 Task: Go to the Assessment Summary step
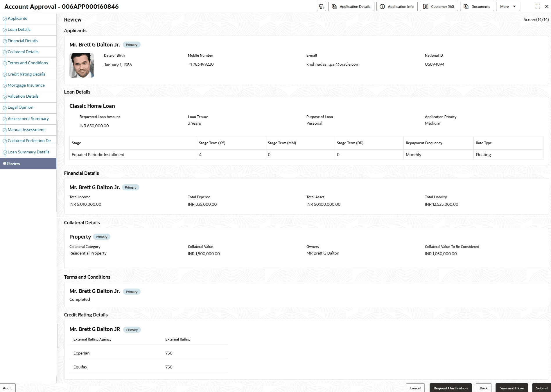click(x=28, y=119)
